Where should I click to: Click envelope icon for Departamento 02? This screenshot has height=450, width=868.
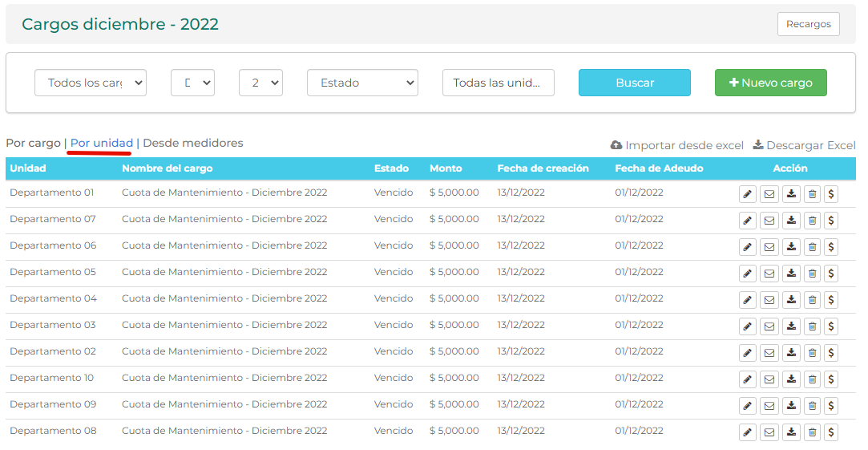click(x=769, y=352)
